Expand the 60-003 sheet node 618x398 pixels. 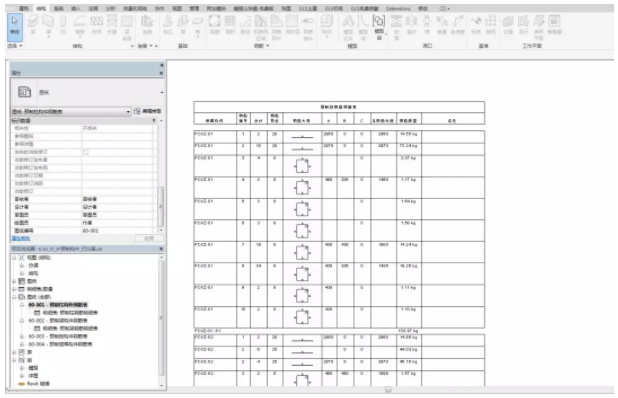[22, 337]
